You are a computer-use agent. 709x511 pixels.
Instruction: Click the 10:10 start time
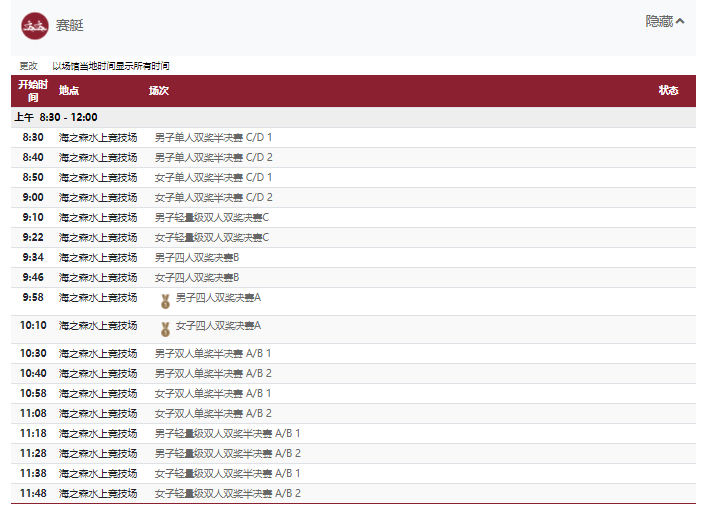[x=33, y=326]
